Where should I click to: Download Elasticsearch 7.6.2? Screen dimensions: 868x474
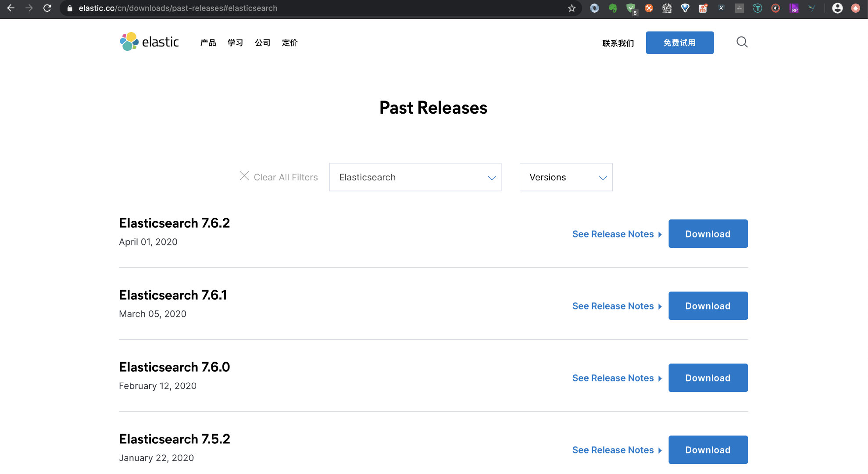click(x=707, y=234)
